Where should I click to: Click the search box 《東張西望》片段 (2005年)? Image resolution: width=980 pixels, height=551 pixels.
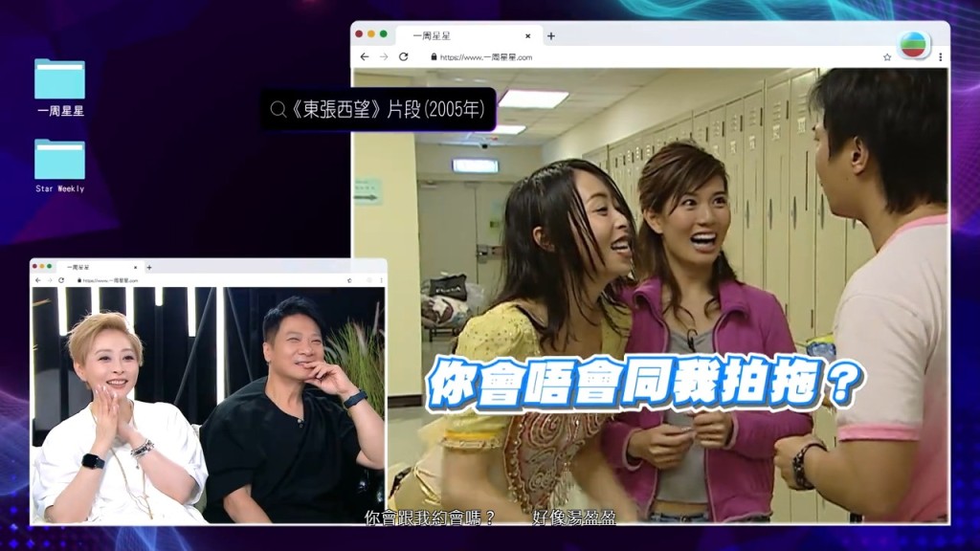tap(378, 109)
